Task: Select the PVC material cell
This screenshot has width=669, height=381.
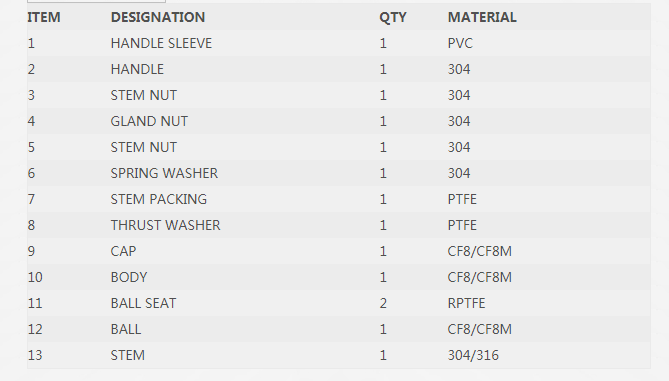Action: [460, 43]
